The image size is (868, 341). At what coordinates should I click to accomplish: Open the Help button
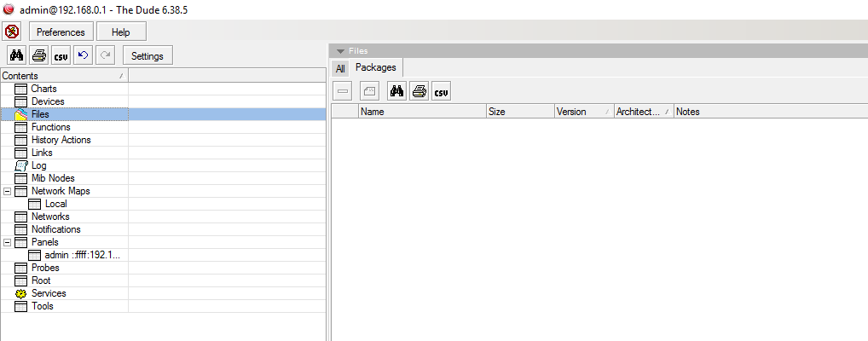(x=121, y=32)
